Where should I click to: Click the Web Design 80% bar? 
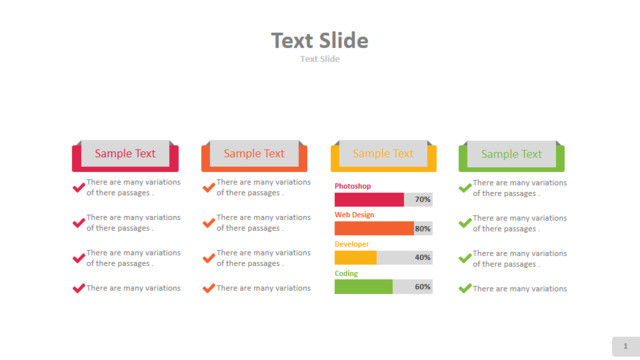point(383,229)
